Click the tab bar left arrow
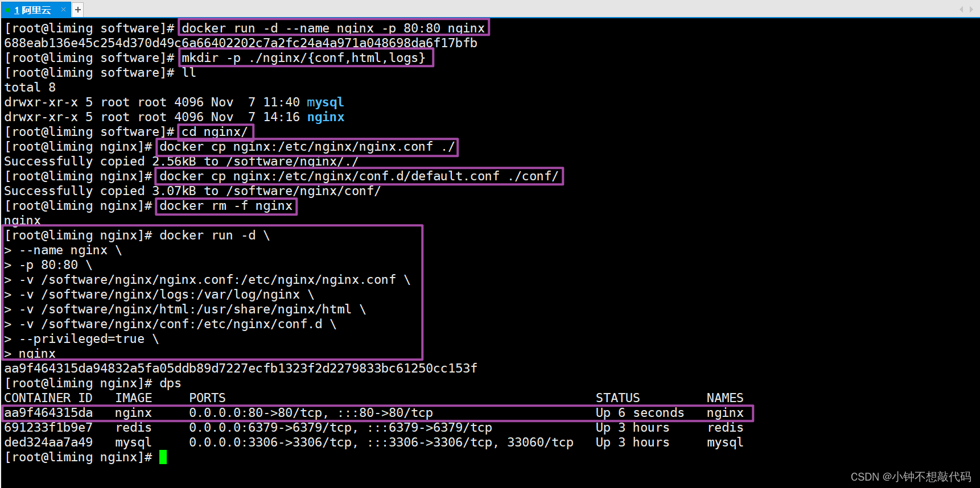 pyautogui.click(x=961, y=9)
